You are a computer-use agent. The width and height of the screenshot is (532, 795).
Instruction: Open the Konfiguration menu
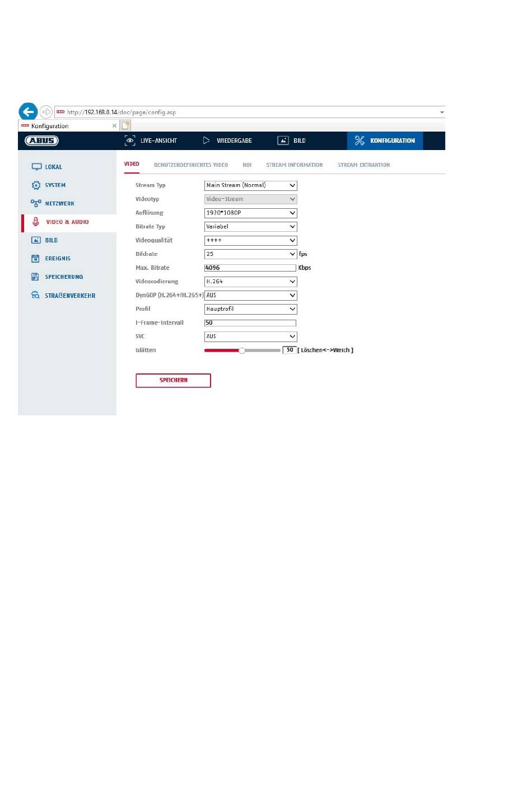[385, 141]
